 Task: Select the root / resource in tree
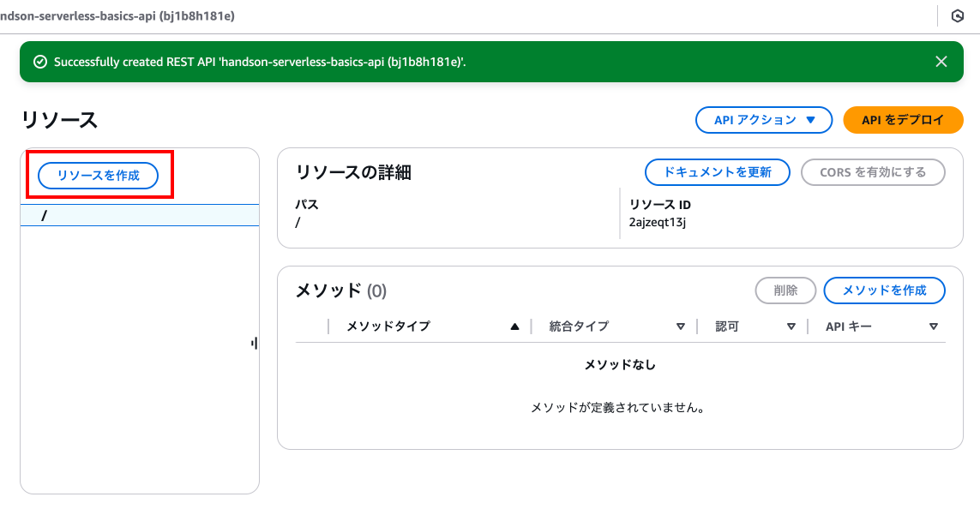coord(140,215)
